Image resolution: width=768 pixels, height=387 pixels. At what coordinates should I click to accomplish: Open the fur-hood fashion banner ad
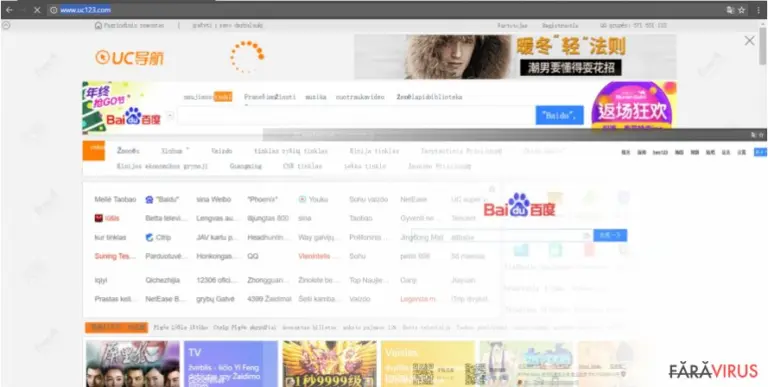tap(515, 57)
